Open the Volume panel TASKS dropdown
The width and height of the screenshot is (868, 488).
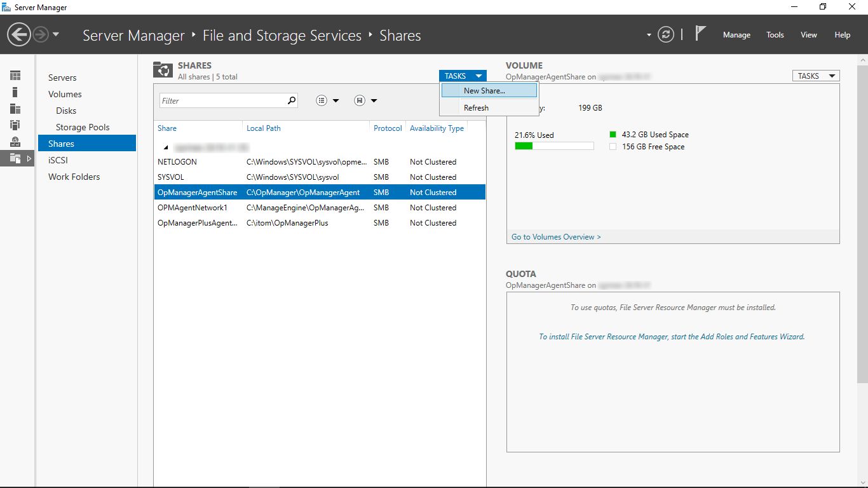pos(815,76)
